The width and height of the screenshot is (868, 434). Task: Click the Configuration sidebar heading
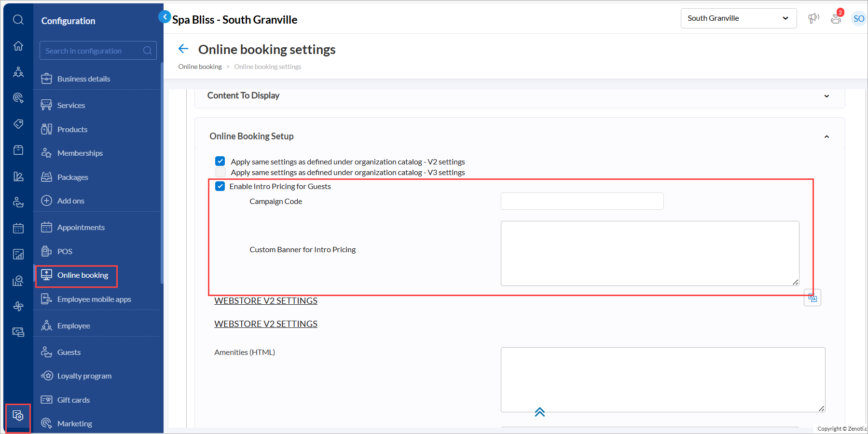(68, 21)
